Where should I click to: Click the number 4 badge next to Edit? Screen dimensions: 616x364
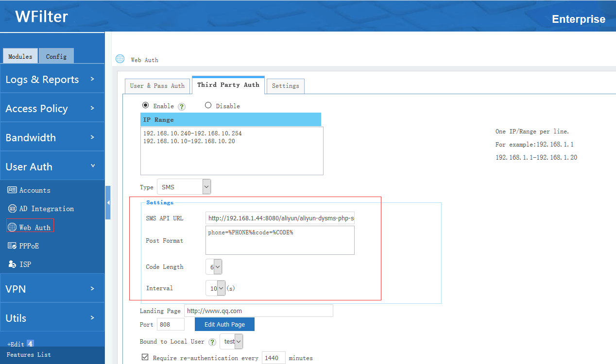[30, 344]
